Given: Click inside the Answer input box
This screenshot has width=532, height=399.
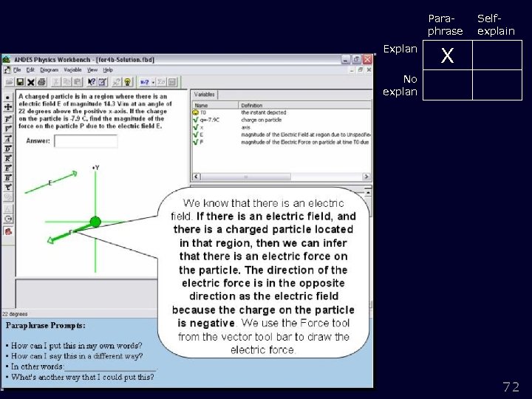Looking at the screenshot, I should [86, 141].
